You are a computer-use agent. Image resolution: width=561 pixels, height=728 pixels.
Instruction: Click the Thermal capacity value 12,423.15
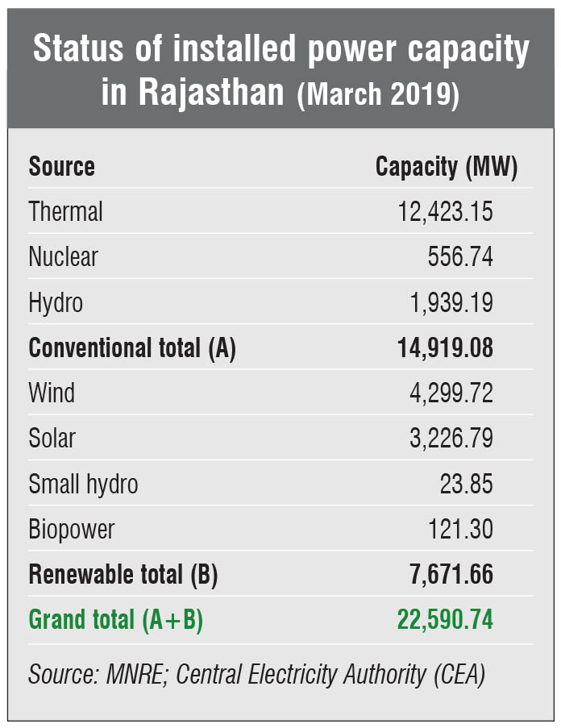click(445, 212)
